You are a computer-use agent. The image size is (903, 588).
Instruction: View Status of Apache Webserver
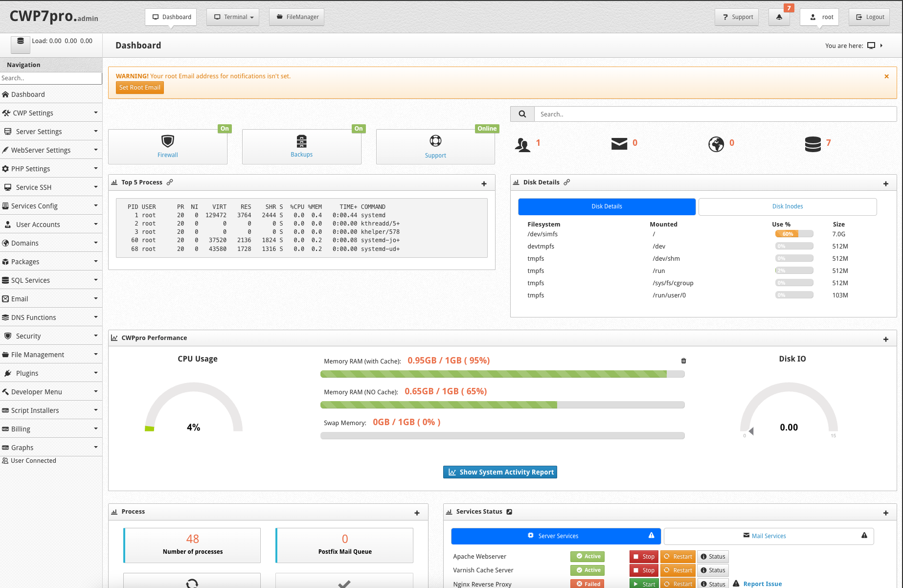pos(713,557)
